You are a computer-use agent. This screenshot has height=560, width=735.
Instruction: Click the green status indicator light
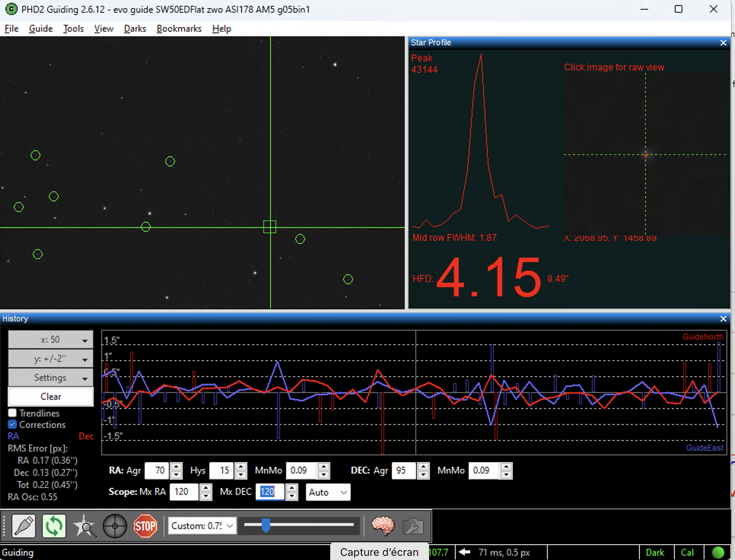click(x=718, y=552)
